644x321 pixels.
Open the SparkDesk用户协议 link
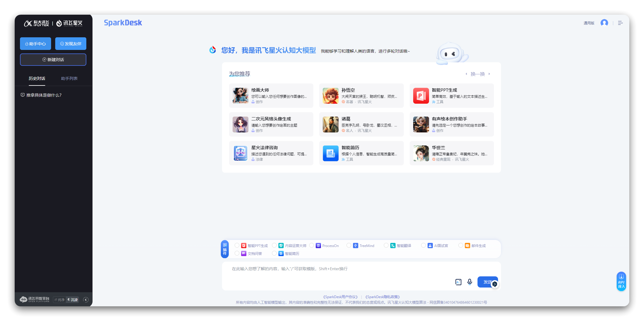pos(340,297)
